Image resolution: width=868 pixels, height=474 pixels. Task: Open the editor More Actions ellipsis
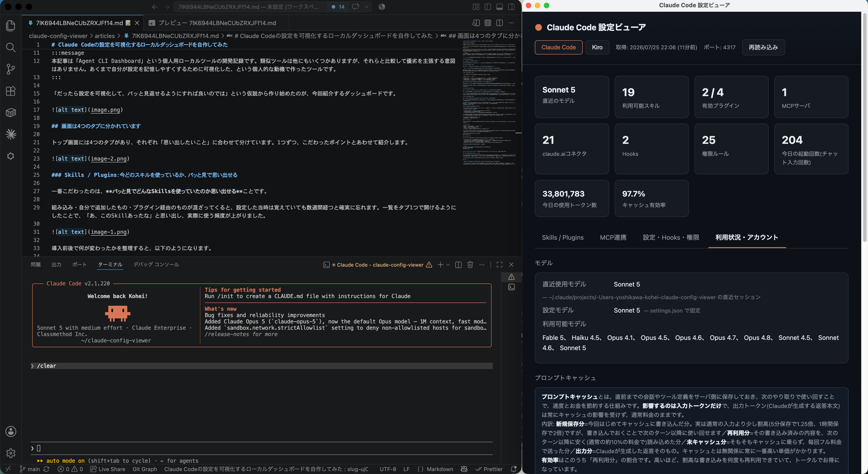[511, 23]
